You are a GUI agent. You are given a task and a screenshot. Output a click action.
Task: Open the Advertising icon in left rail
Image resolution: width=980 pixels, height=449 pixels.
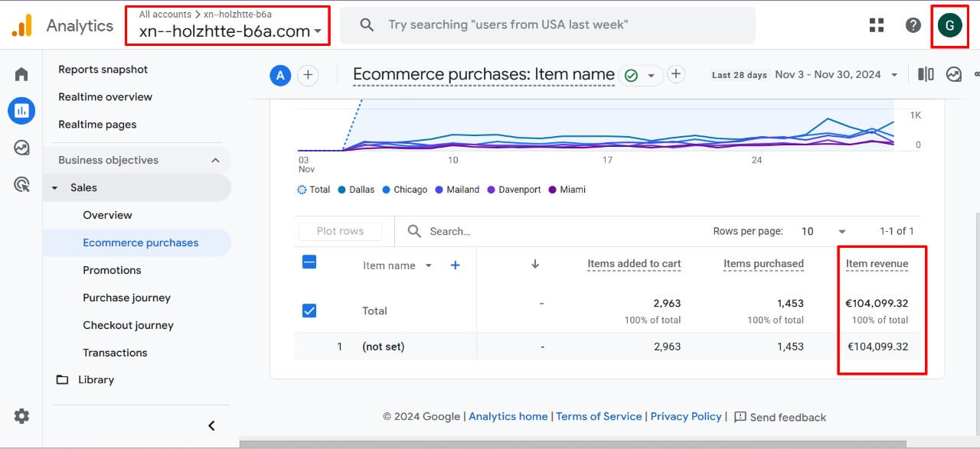(x=21, y=184)
